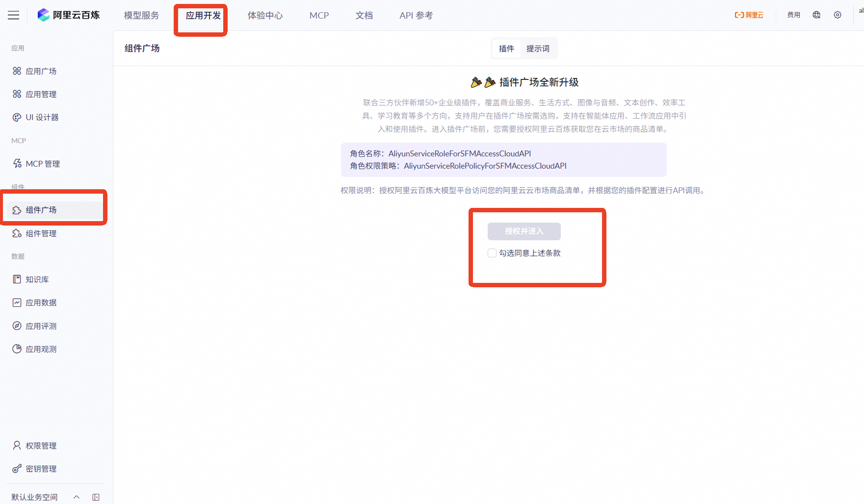
Task: Click the 组件广场 page title
Action: (142, 48)
